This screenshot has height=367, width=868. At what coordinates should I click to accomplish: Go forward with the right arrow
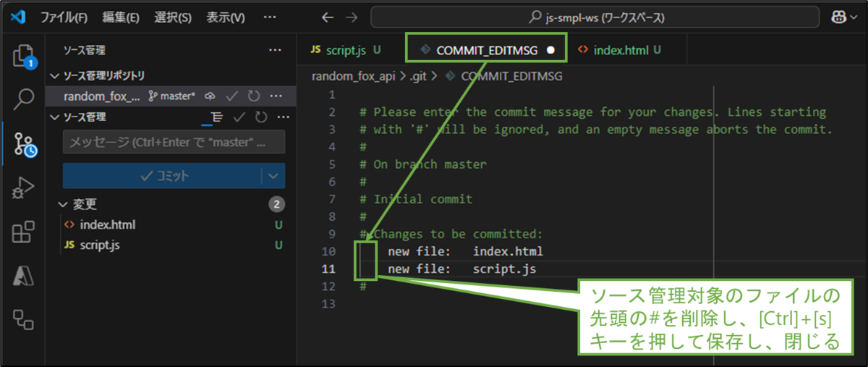pyautogui.click(x=352, y=17)
